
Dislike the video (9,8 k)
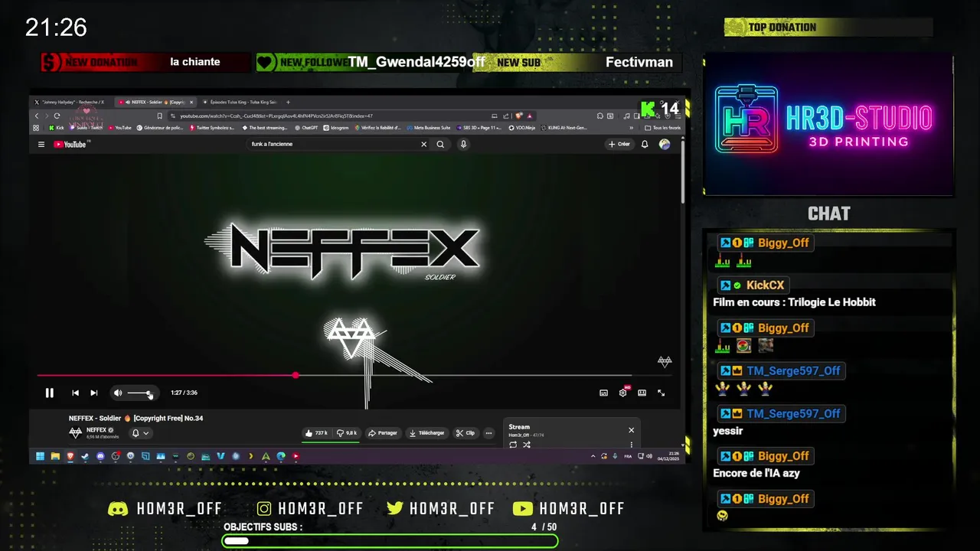pos(347,433)
